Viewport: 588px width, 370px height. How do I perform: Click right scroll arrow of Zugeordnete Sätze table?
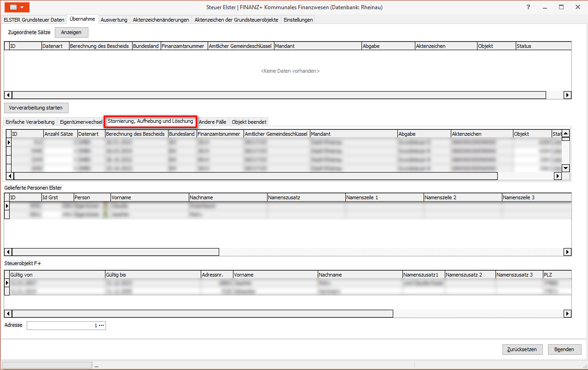click(567, 95)
